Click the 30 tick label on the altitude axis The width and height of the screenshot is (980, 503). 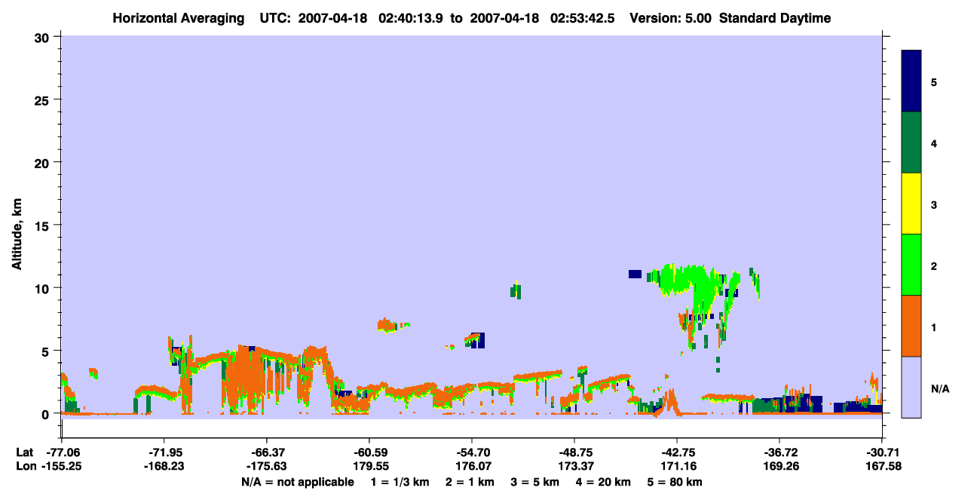43,37
